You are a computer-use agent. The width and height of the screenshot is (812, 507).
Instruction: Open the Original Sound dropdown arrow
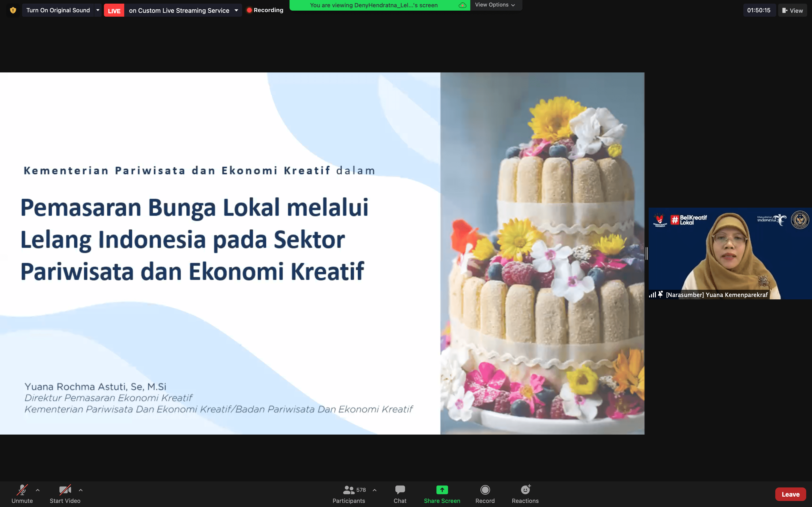pos(98,10)
